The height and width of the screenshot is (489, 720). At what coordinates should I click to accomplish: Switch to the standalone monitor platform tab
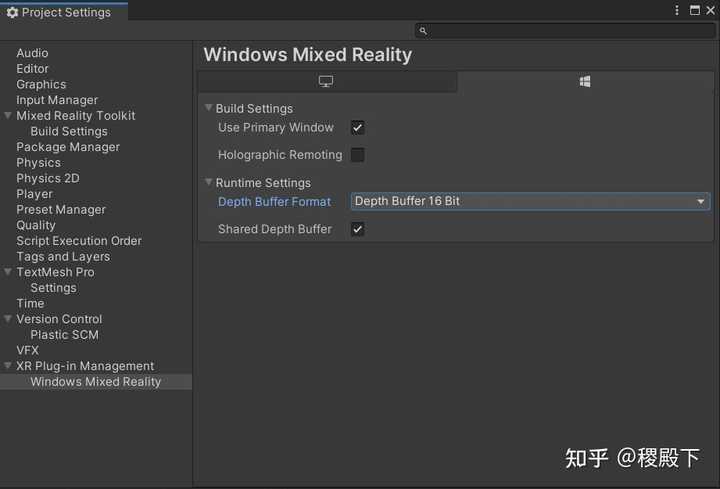326,82
